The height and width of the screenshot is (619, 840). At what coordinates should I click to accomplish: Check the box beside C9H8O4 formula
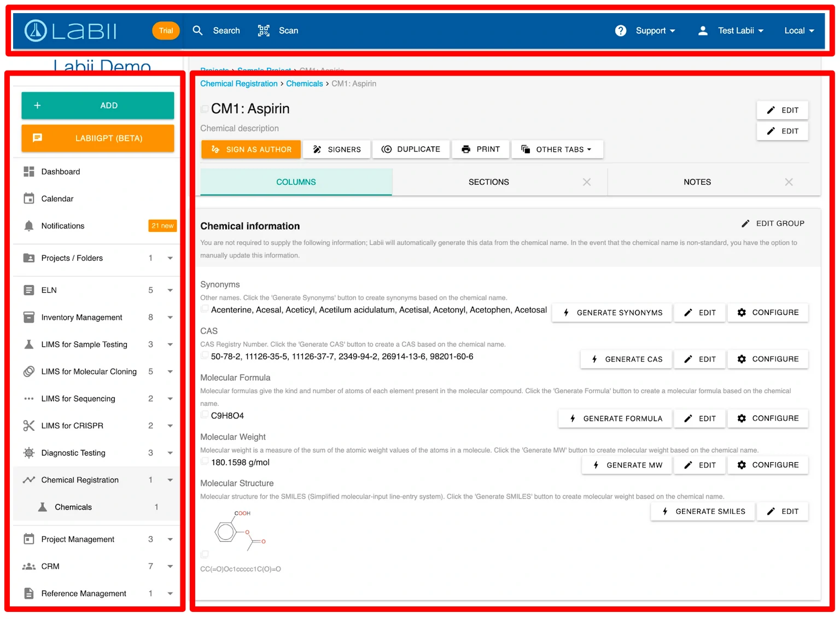(x=205, y=415)
